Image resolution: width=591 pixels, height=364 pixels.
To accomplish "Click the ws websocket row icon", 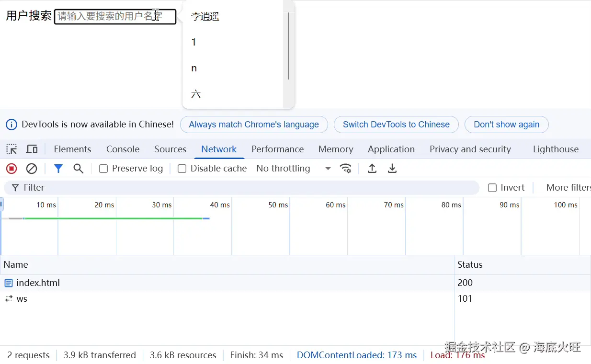I will tap(9, 299).
